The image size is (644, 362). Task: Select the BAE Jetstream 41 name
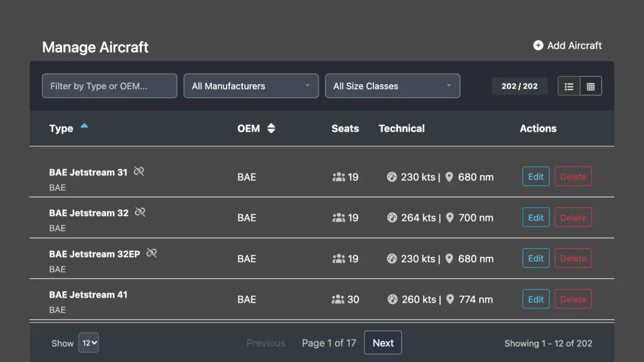pos(89,295)
